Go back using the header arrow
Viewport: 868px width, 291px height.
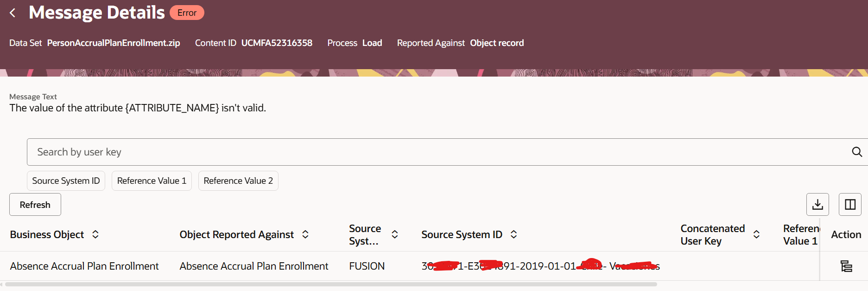point(13,13)
